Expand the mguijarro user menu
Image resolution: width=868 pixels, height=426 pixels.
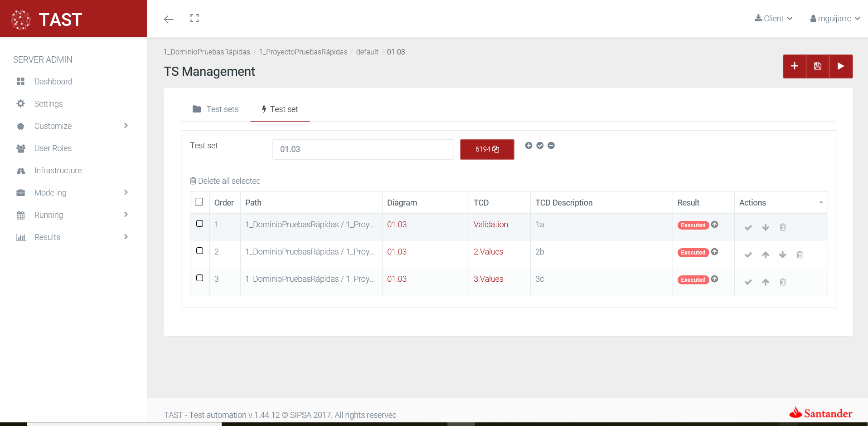coord(834,19)
